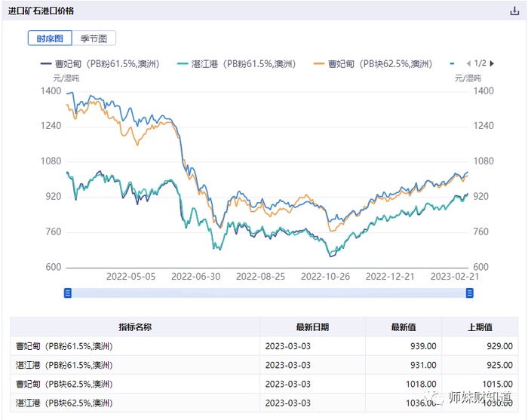This screenshot has height=420, width=528.
Task: Click the left handle of the date range slider
Action: coord(68,293)
